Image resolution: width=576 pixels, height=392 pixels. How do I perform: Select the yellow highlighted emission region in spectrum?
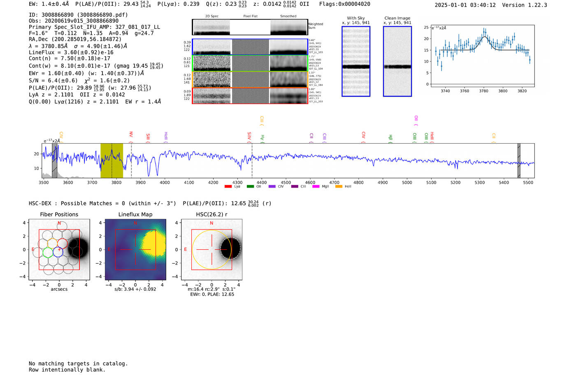click(111, 160)
